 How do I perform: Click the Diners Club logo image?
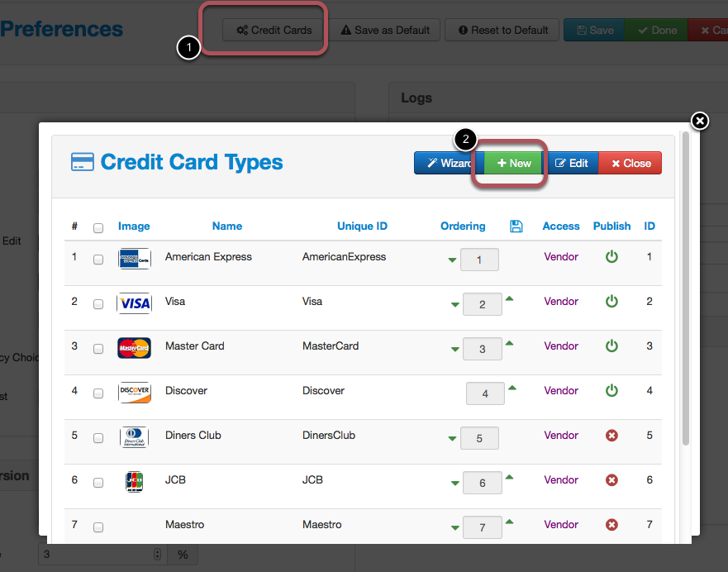click(134, 437)
